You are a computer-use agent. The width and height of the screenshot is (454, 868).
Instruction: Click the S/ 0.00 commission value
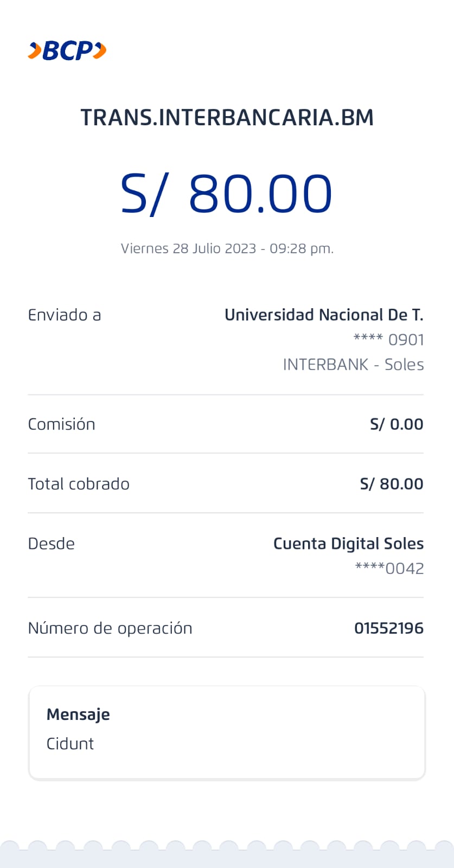point(396,424)
